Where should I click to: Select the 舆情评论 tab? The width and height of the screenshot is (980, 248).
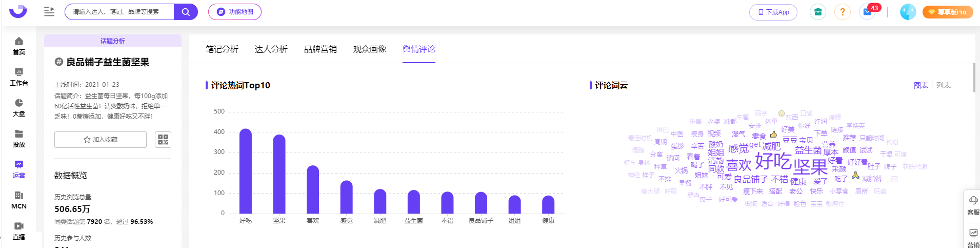coord(419,49)
